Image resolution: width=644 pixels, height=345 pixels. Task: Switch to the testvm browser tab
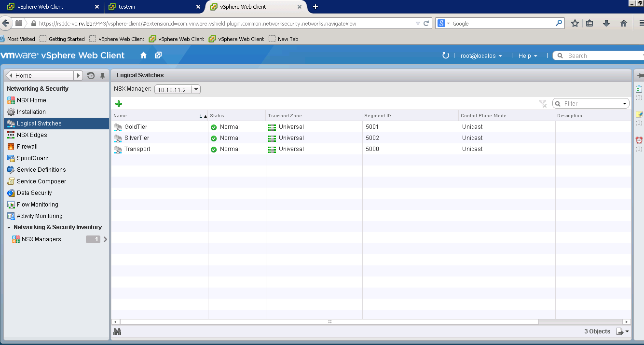152,7
